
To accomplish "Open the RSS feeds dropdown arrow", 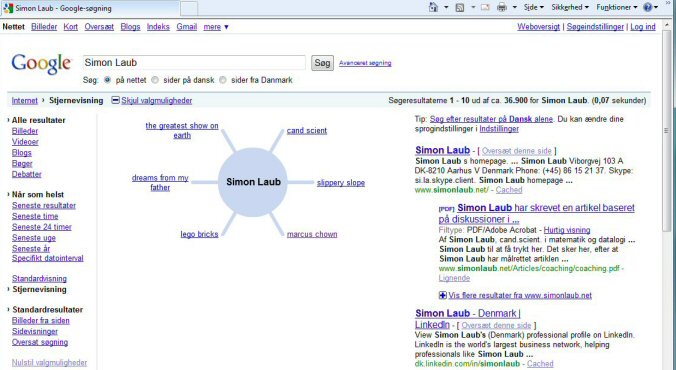I will (x=473, y=7).
